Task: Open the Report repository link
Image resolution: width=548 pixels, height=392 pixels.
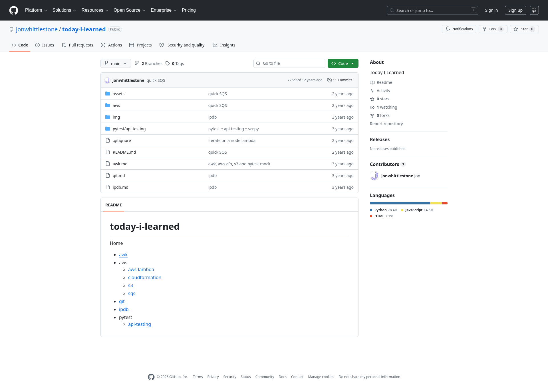Action: pyautogui.click(x=386, y=124)
